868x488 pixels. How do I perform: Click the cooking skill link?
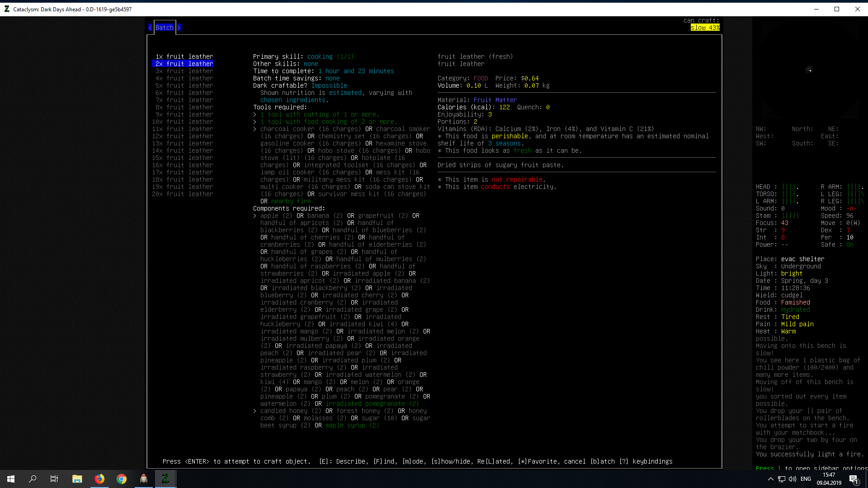click(320, 56)
